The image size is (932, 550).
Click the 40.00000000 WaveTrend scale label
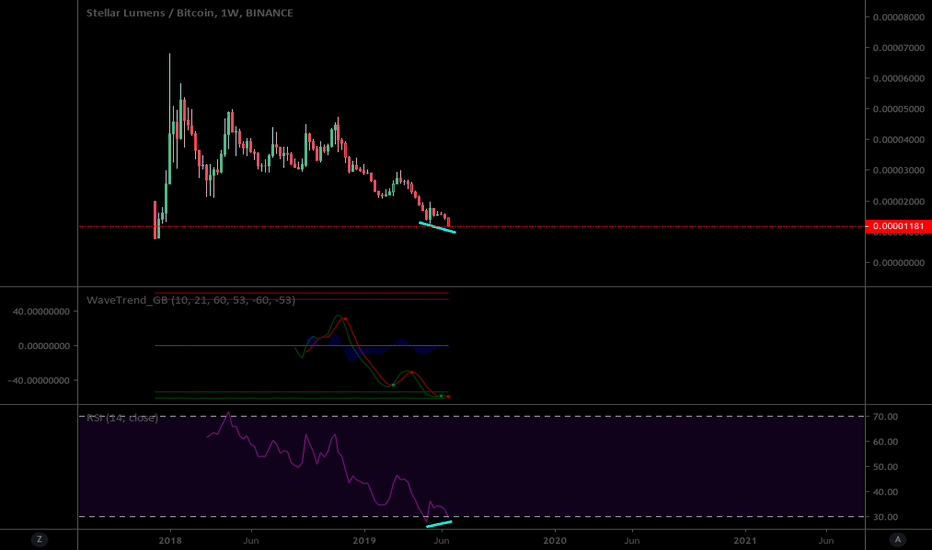[41, 311]
